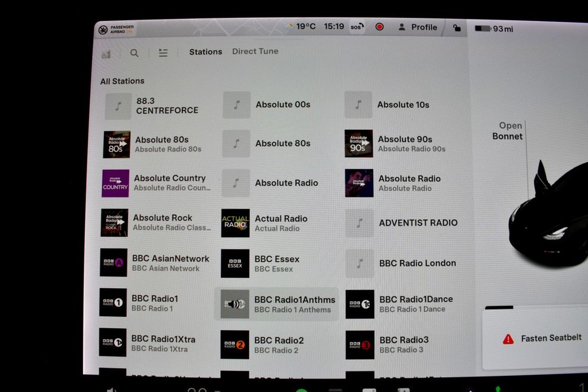Image resolution: width=588 pixels, height=392 pixels.
Task: Switch to the Direct Tune tab
Action: coord(255,51)
